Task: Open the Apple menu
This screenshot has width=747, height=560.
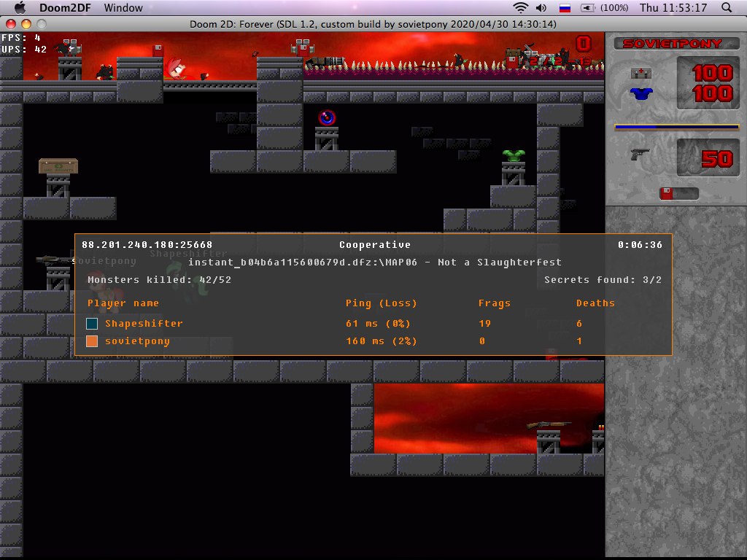Action: [20, 7]
